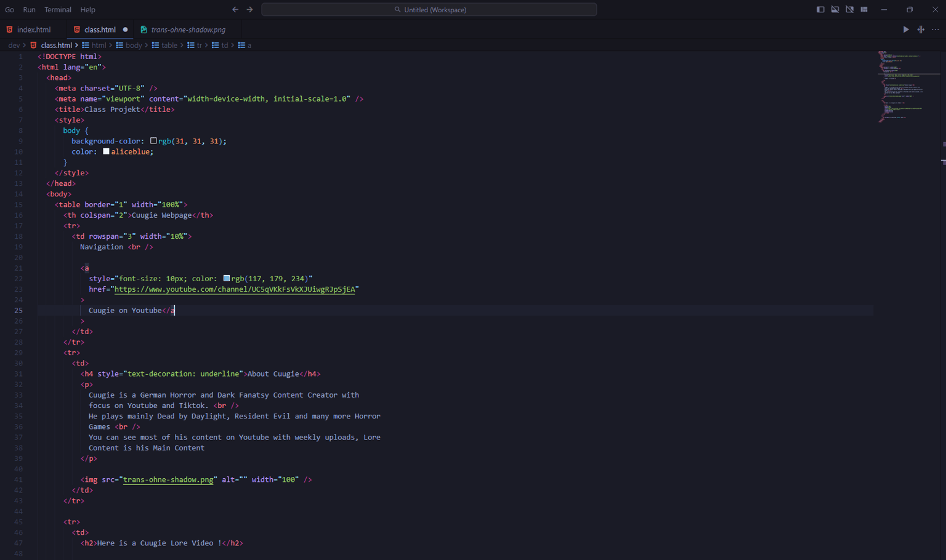Toggle the primary side bar layout icon

click(x=820, y=9)
